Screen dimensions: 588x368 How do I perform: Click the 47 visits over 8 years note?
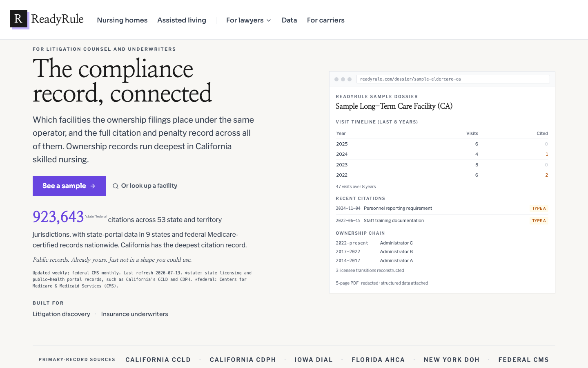tap(356, 186)
